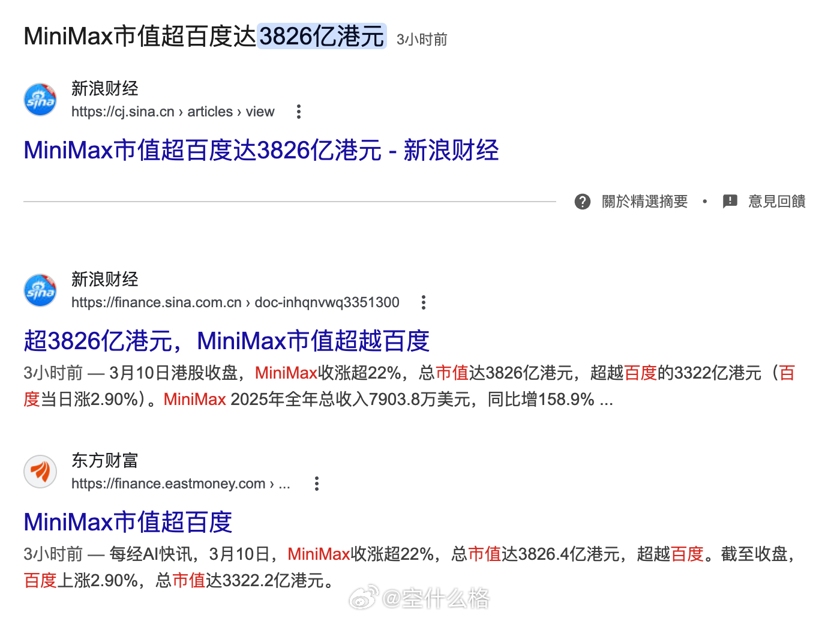
Task: Click the Sina favicon in the featured snippet
Action: pyautogui.click(x=40, y=100)
